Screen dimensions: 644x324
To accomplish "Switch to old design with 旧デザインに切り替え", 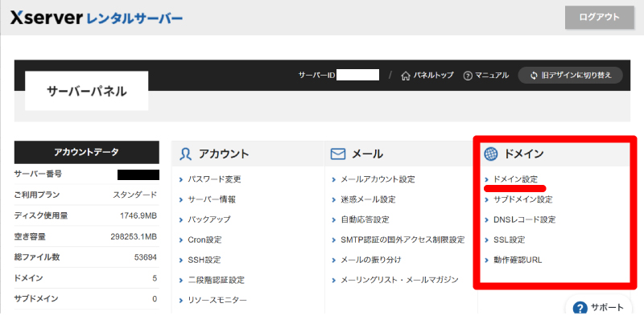I will pyautogui.click(x=570, y=75).
